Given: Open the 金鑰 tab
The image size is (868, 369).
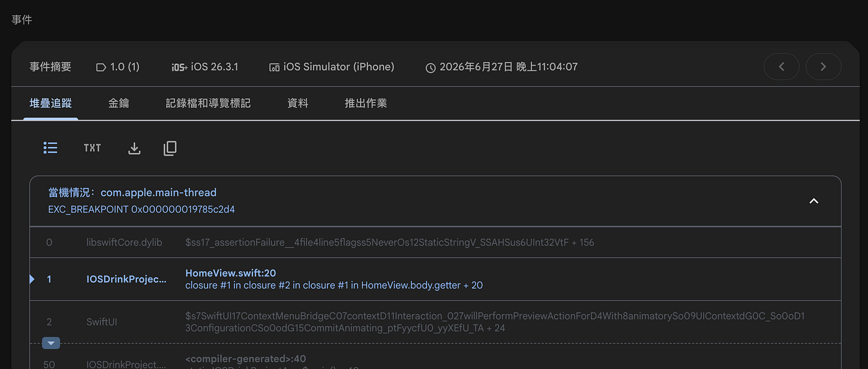Looking at the screenshot, I should click(x=118, y=103).
